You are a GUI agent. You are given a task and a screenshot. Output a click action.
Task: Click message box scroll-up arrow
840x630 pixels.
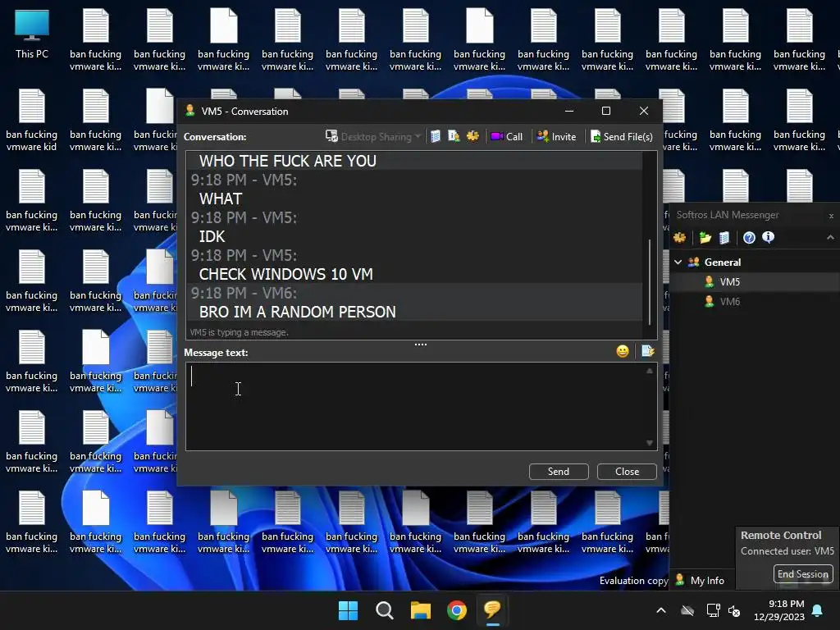pyautogui.click(x=650, y=371)
